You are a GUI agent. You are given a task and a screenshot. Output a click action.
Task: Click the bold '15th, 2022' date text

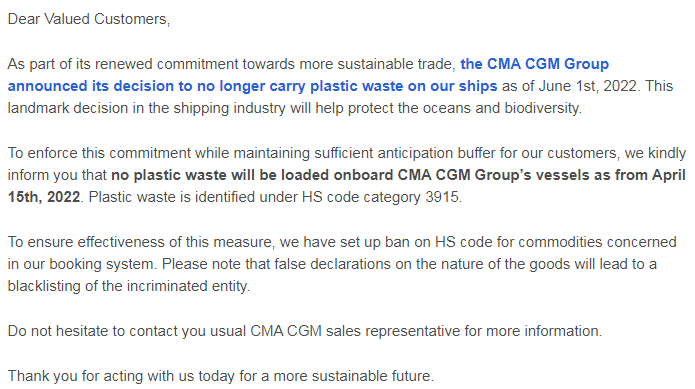(x=44, y=197)
